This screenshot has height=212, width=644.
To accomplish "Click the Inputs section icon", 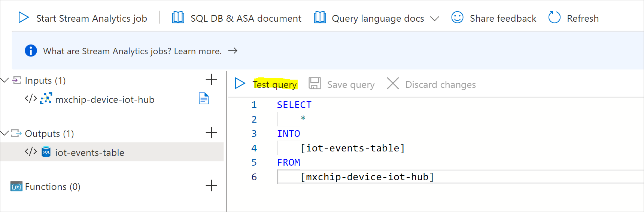I will pos(16,80).
